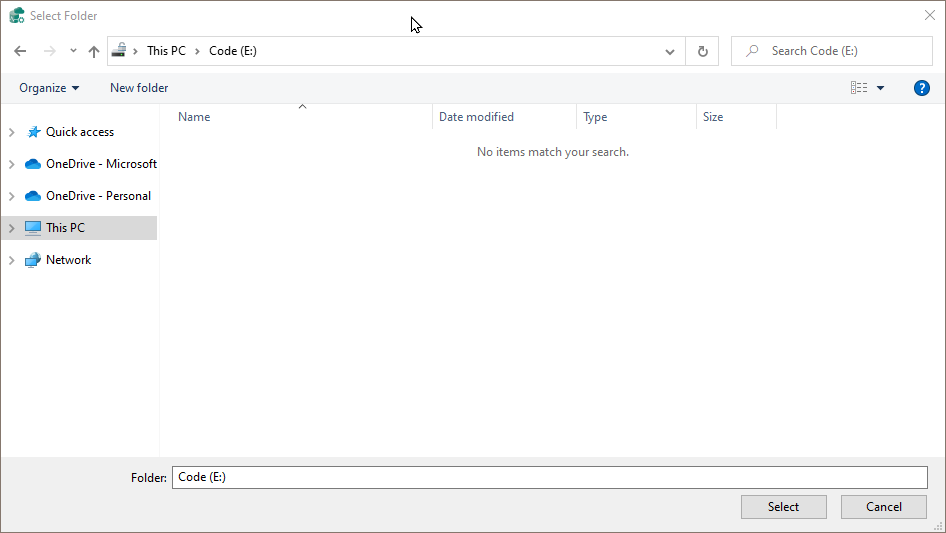
Task: Go up one folder level
Action: click(94, 51)
